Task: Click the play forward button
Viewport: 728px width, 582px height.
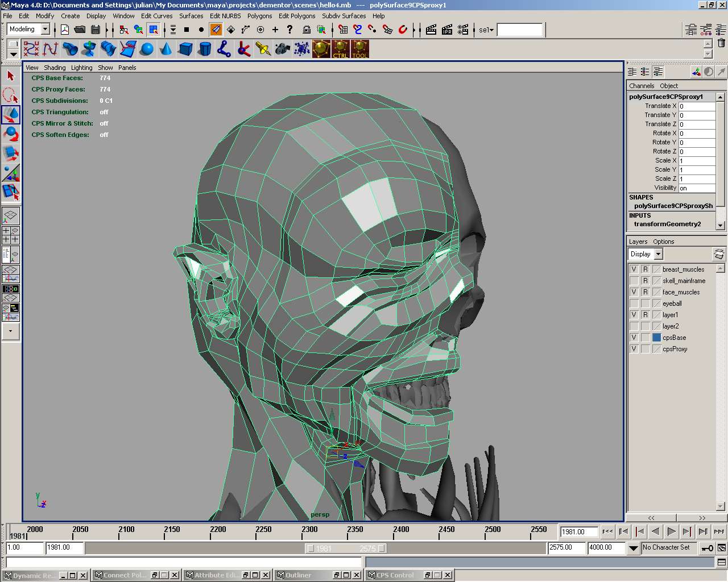Action: point(671,531)
